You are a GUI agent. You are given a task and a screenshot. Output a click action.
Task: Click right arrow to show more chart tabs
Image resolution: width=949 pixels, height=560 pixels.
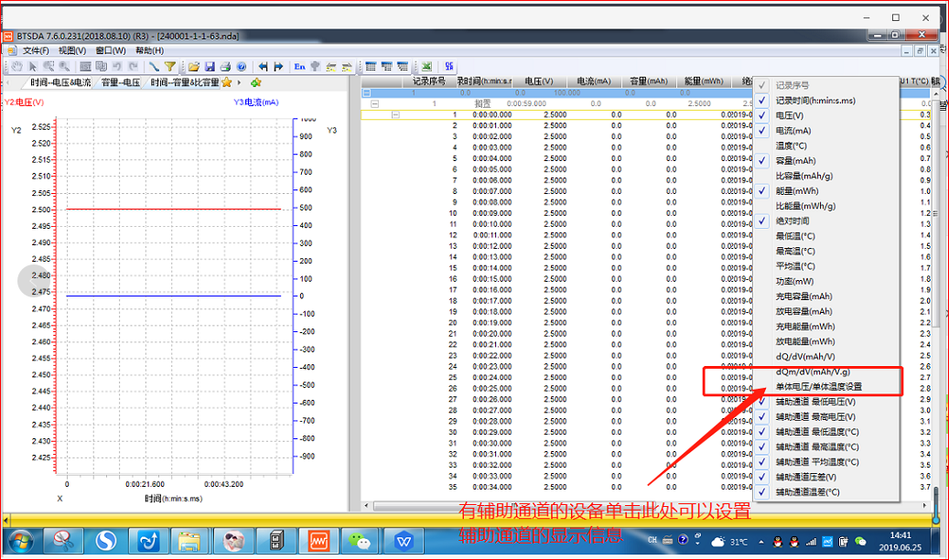pyautogui.click(x=240, y=82)
